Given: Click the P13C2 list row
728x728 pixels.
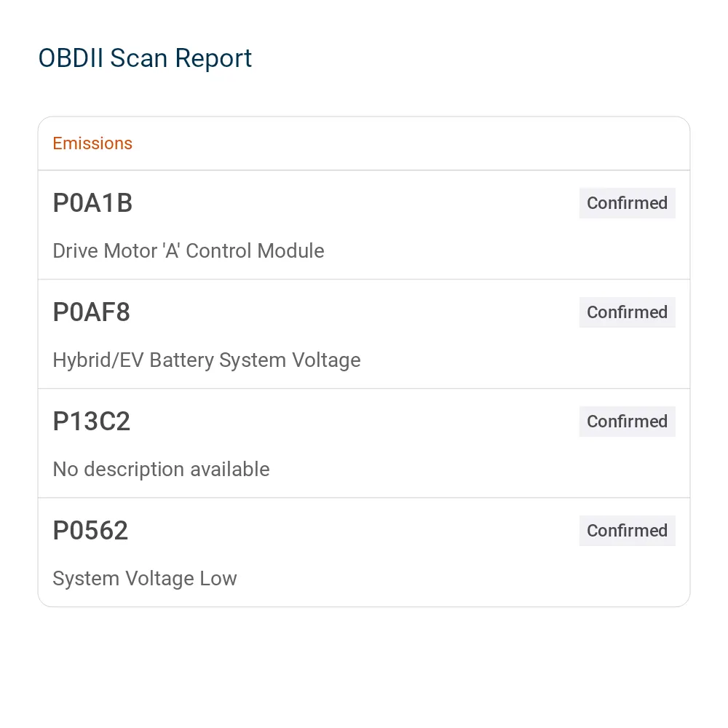Looking at the screenshot, I should click(364, 443).
